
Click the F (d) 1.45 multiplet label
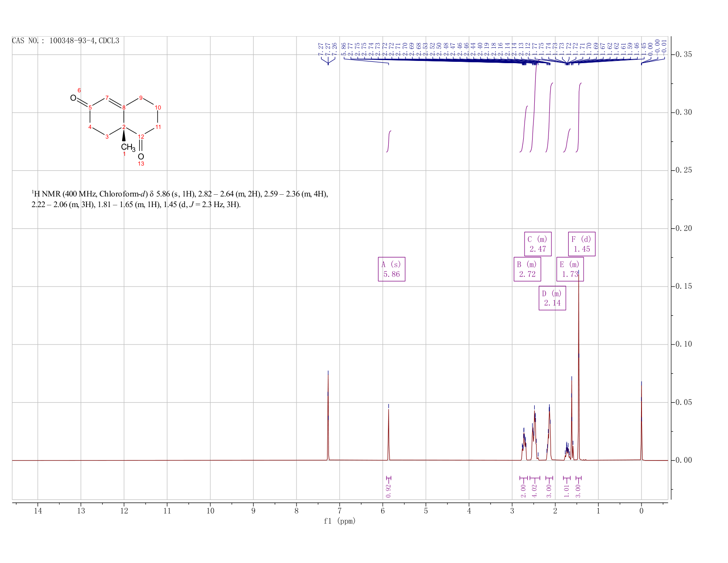click(582, 244)
